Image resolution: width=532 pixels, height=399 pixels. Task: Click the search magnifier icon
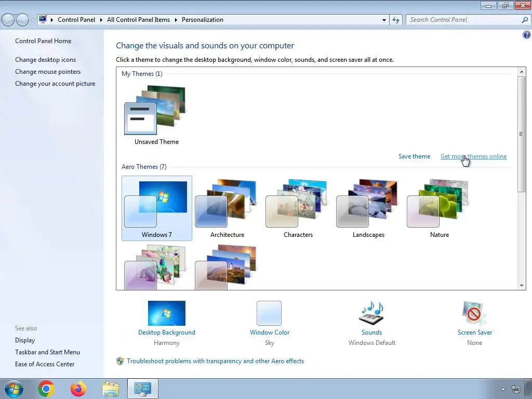(525, 20)
